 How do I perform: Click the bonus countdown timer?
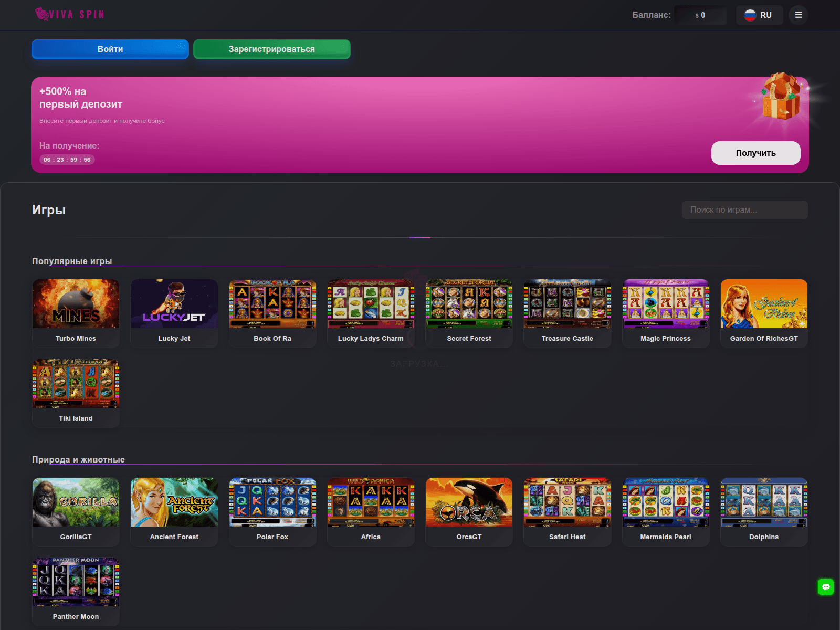(x=67, y=160)
